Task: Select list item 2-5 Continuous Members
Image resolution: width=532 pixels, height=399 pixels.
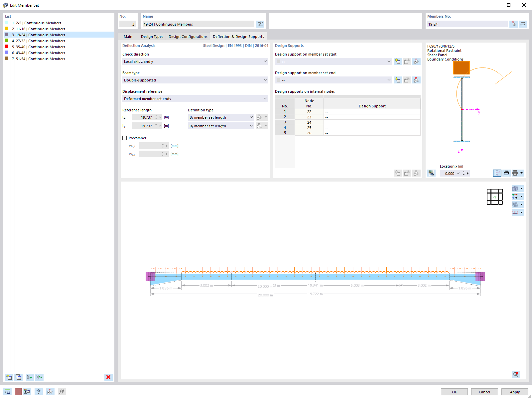Action: coord(59,23)
